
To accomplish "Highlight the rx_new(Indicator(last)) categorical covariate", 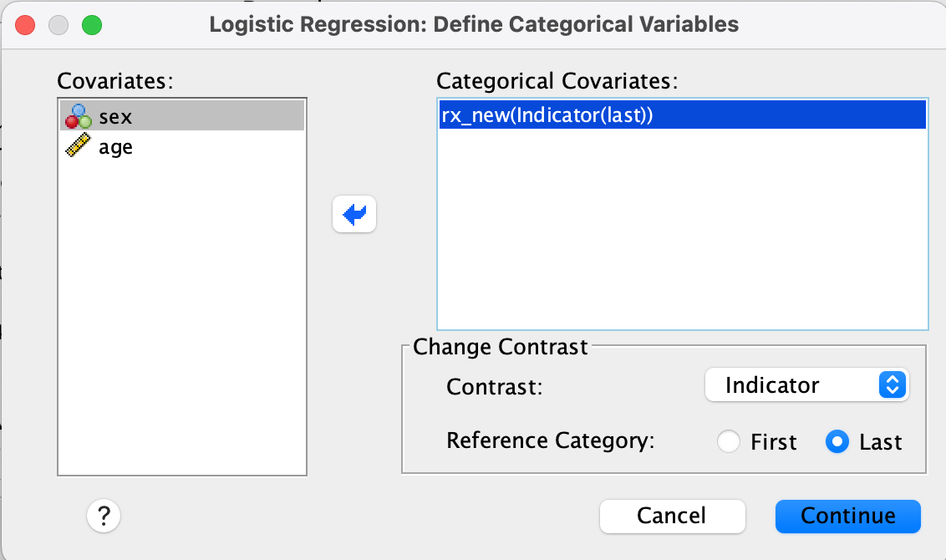I will [547, 115].
